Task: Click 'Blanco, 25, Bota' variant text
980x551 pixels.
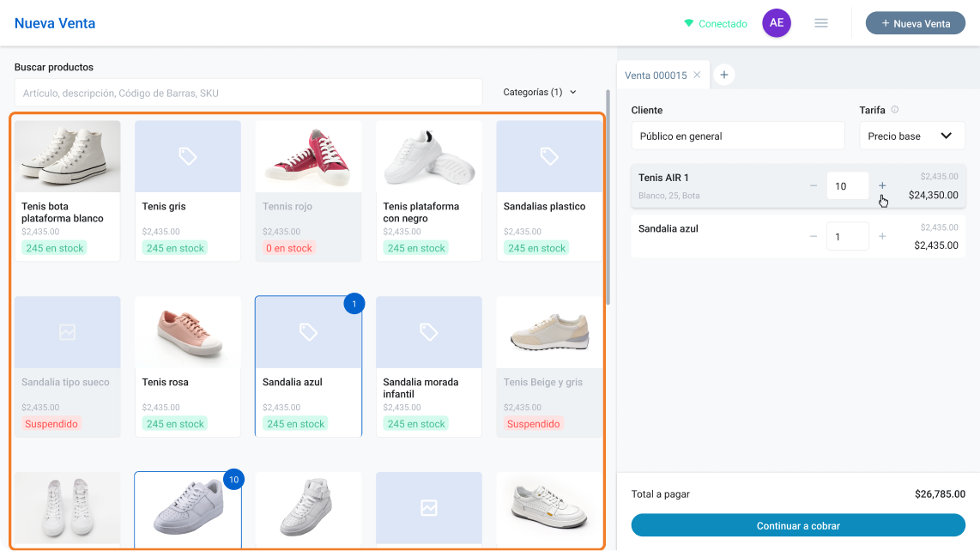Action: tap(668, 196)
